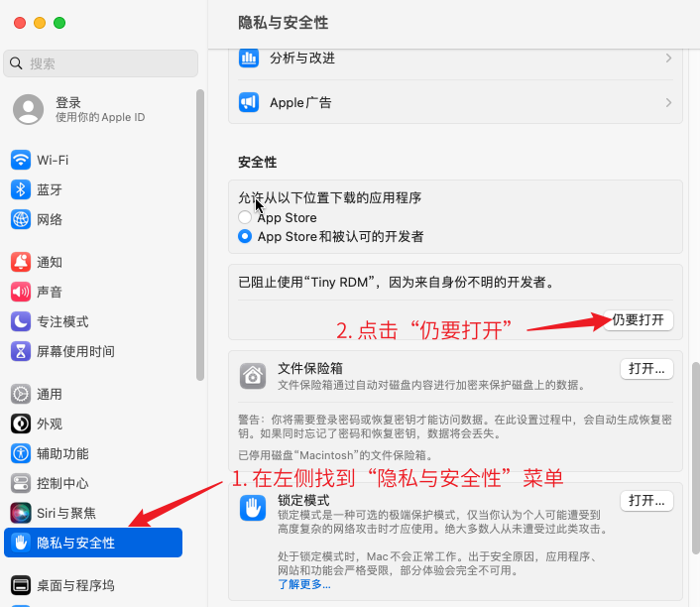Click 打开 button for 锁定模式
The width and height of the screenshot is (700, 607).
coord(646,501)
